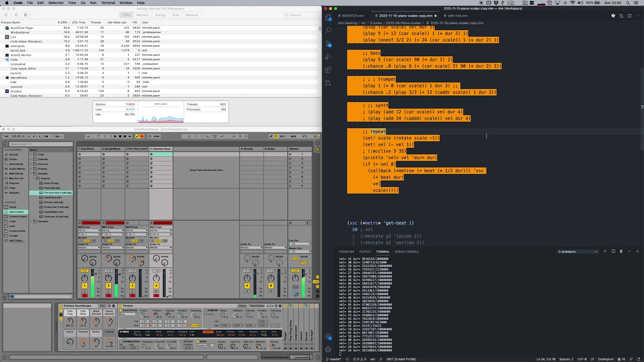Arm track 2 UprightBass for recording
The image size is (644, 362).
pos(108,295)
